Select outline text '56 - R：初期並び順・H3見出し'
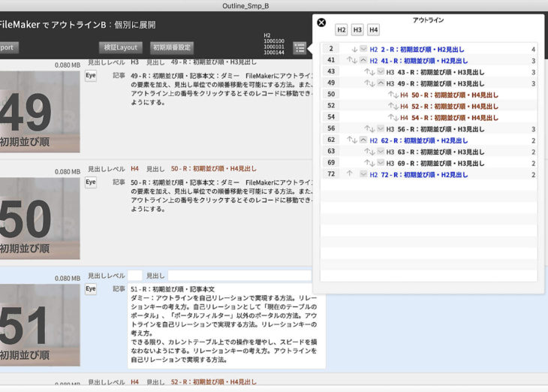The height and width of the screenshot is (392, 548). click(441, 129)
